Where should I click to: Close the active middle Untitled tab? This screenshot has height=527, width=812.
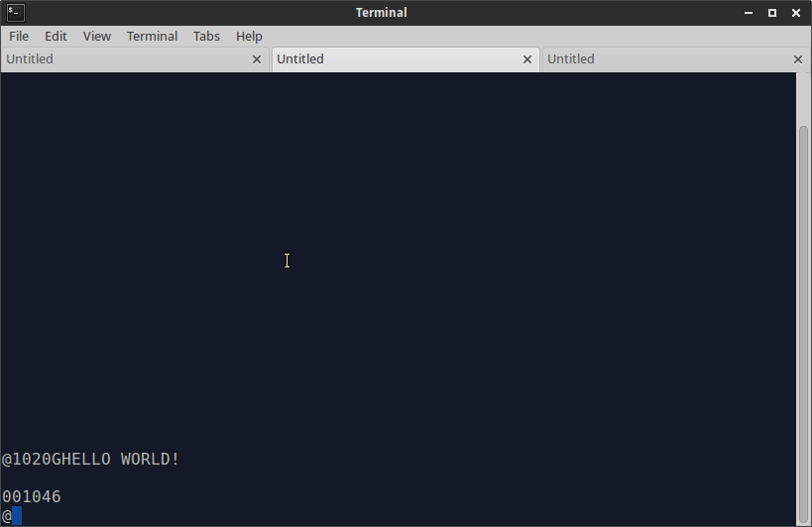click(527, 59)
